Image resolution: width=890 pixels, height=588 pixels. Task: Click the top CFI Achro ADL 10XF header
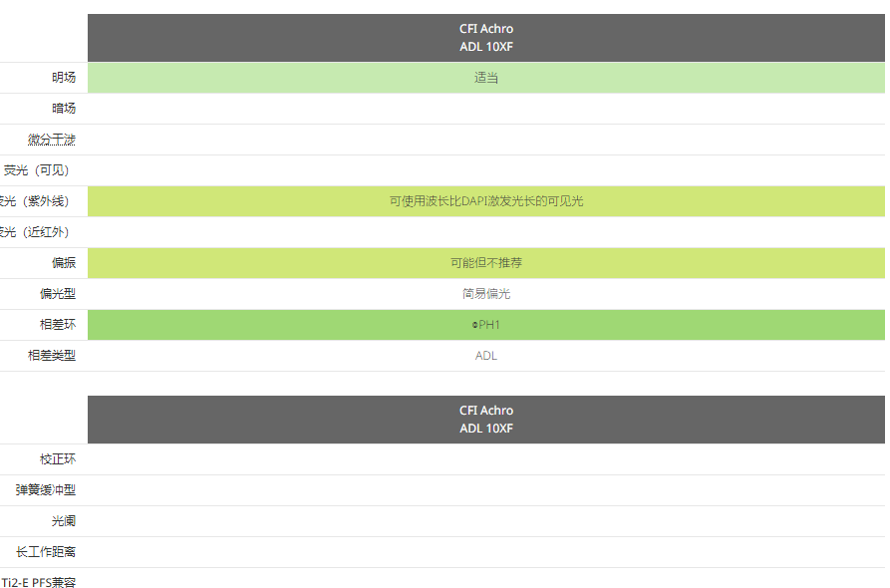(485, 38)
